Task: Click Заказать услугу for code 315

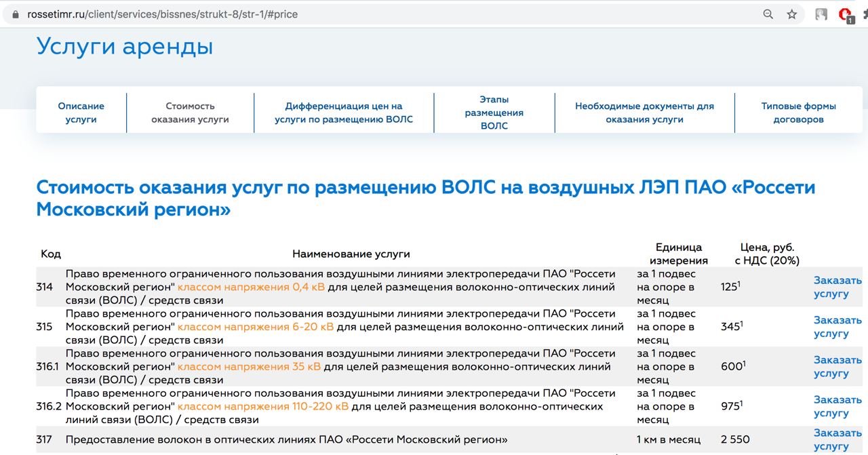Action: [837, 327]
